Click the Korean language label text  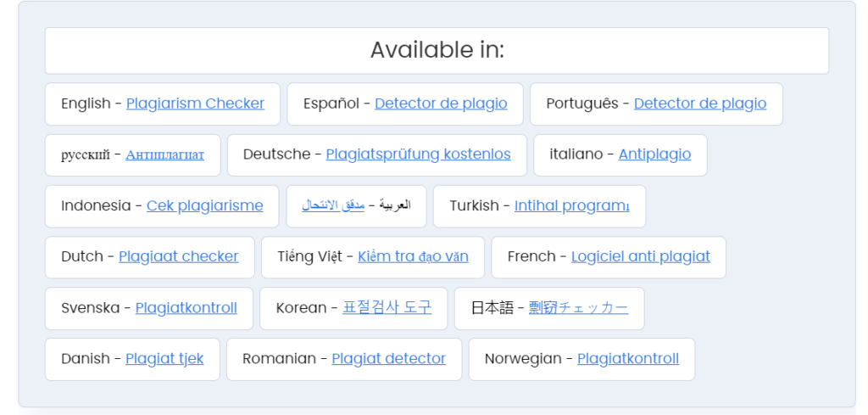pos(301,307)
